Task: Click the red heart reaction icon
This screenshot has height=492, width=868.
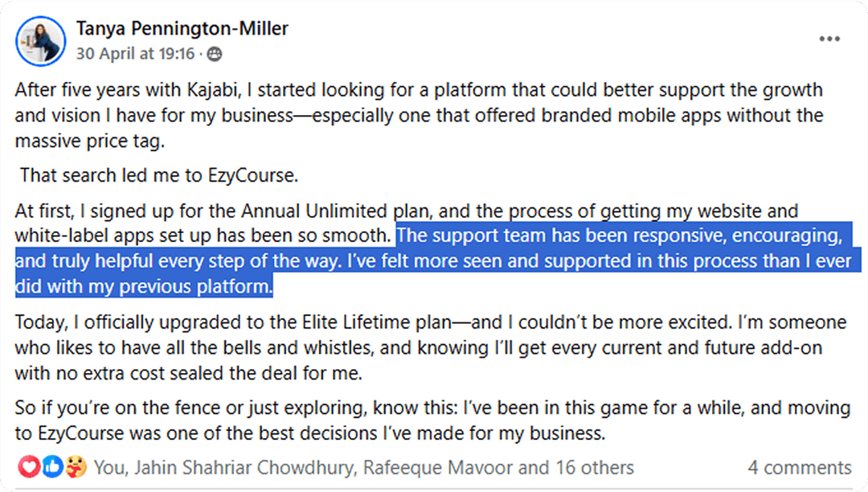Action: tap(29, 467)
